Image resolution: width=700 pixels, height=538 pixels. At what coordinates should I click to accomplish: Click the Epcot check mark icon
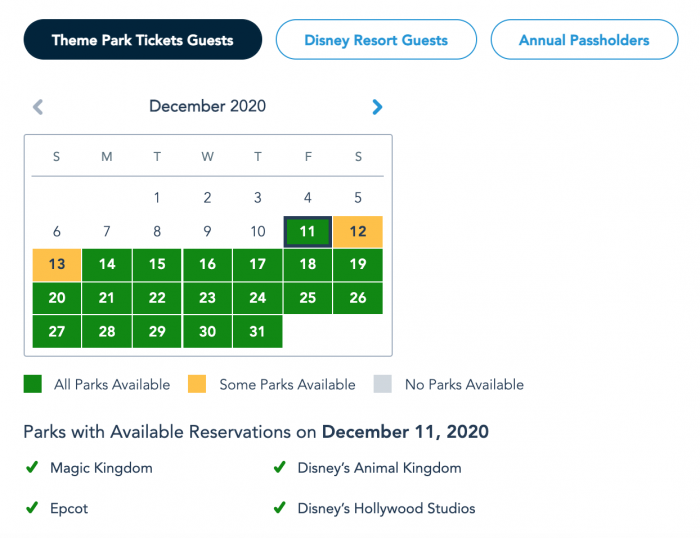33,508
